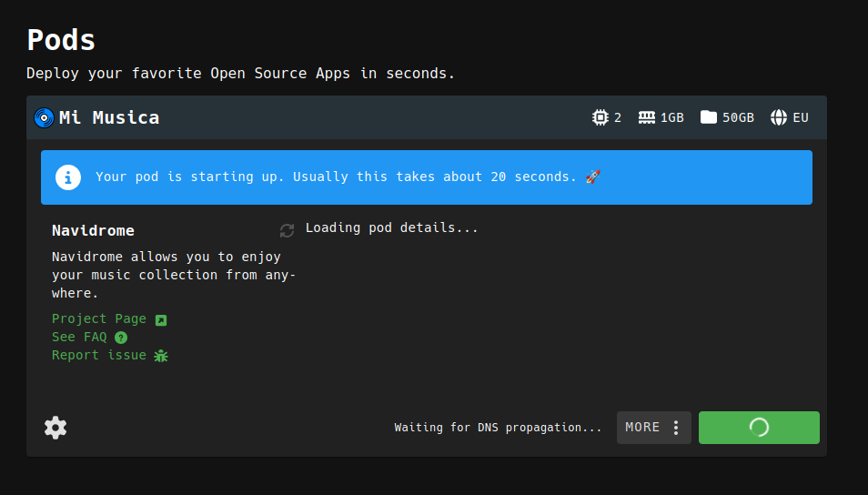The width and height of the screenshot is (868, 495).
Task: Click the external link icon beside Project Page
Action: pos(161,319)
